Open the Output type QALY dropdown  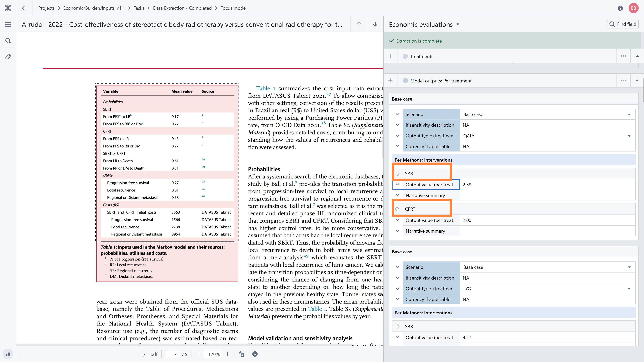tap(548, 136)
